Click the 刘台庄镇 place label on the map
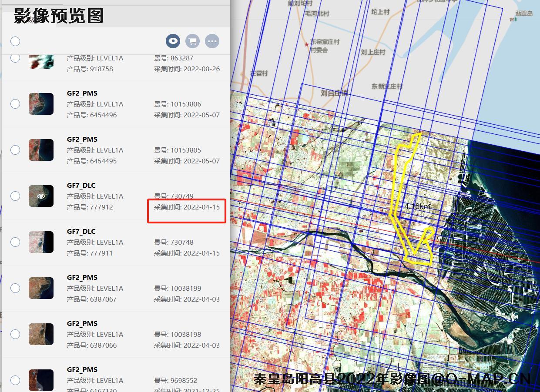540x392 pixels. [x=334, y=93]
